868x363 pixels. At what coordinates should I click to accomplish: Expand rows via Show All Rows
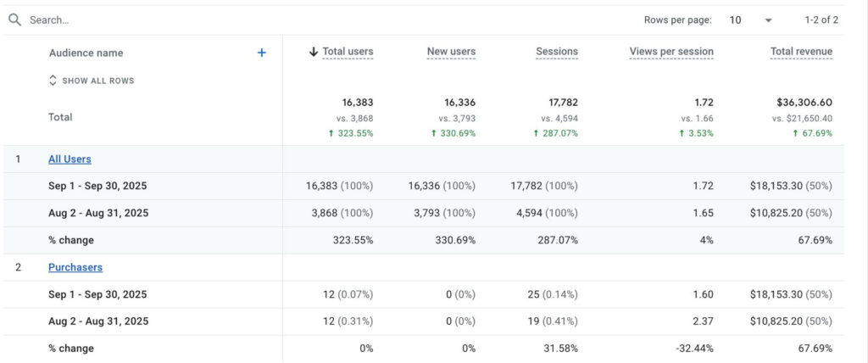click(92, 81)
